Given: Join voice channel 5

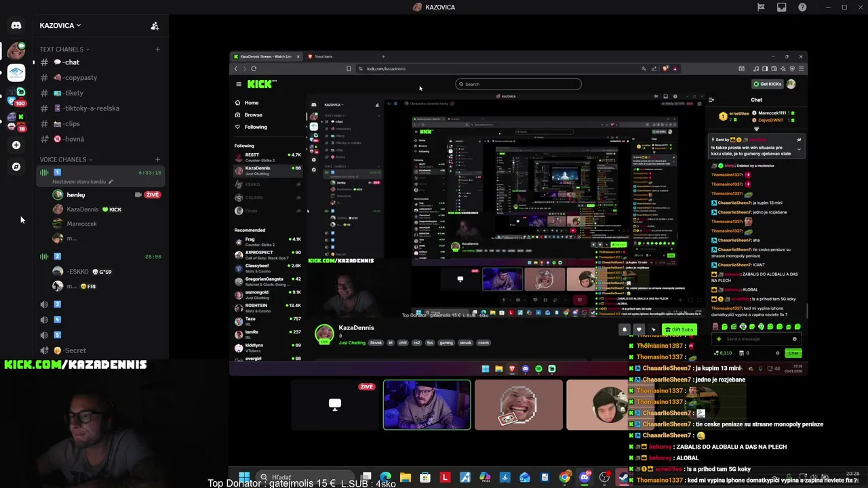Looking at the screenshot, I should tap(101, 335).
